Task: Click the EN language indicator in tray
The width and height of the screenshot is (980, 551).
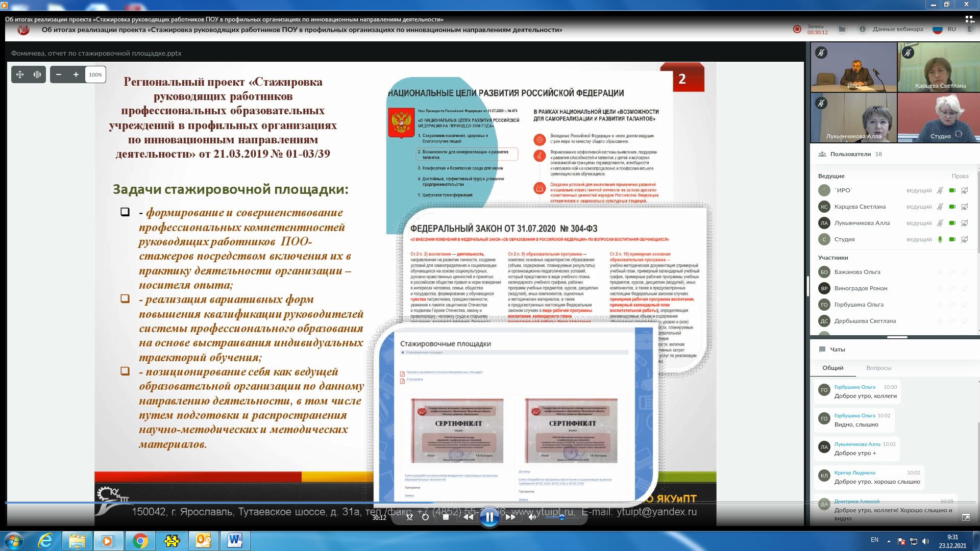Action: click(874, 540)
